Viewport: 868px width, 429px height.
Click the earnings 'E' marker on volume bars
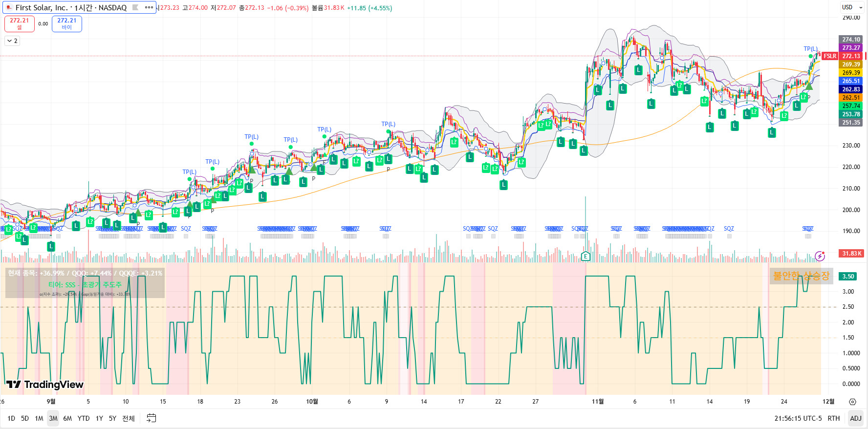point(586,256)
